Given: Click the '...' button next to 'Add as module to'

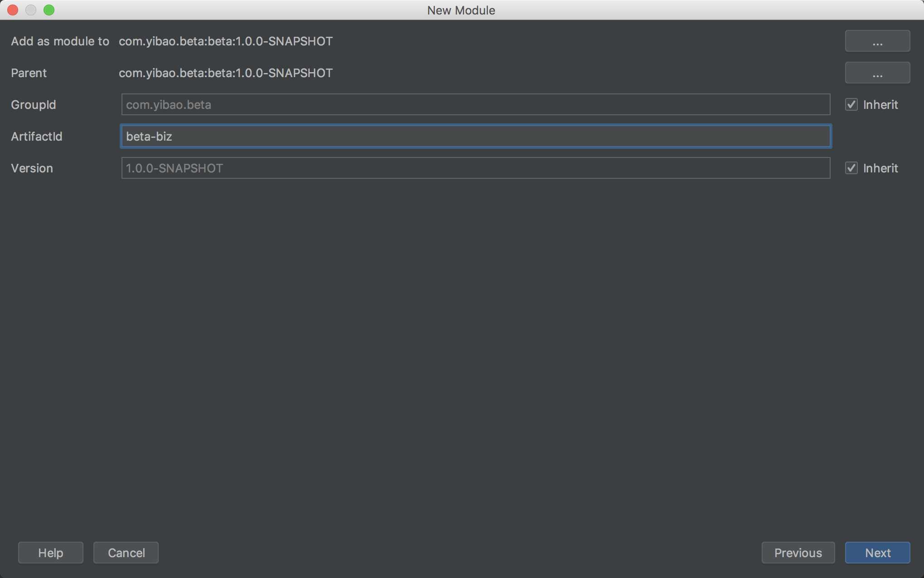Looking at the screenshot, I should click(x=877, y=41).
